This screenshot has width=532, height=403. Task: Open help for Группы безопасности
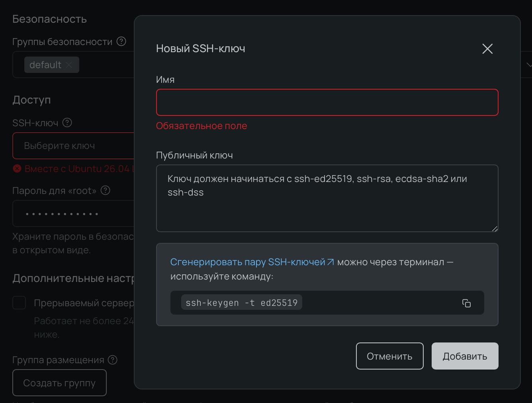pos(121,41)
